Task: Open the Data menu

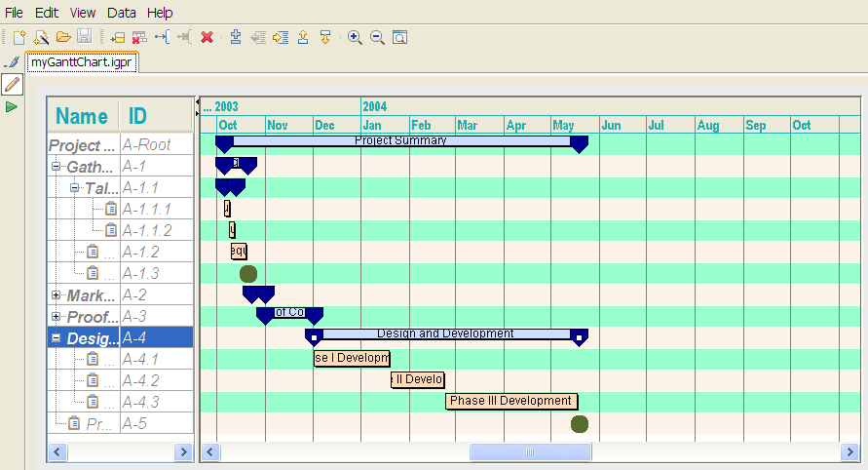Action: click(x=122, y=13)
